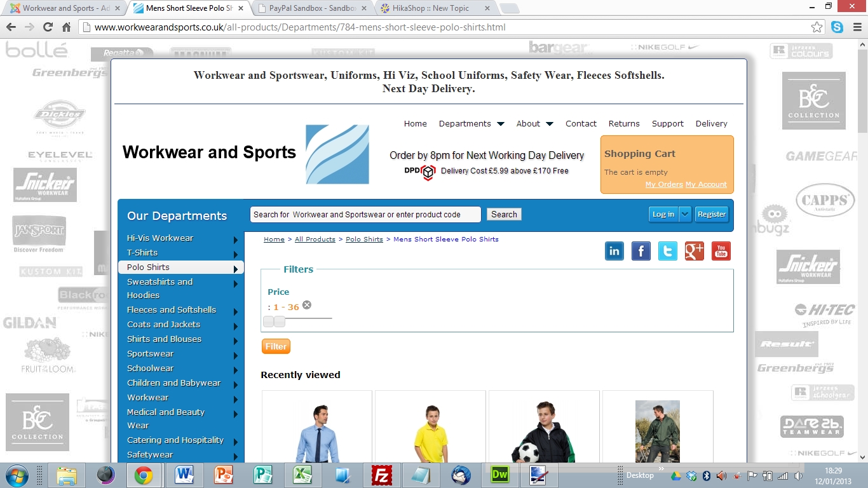Launch PowerPoint from the taskbar
Viewport: 868px width, 488px height.
224,475
